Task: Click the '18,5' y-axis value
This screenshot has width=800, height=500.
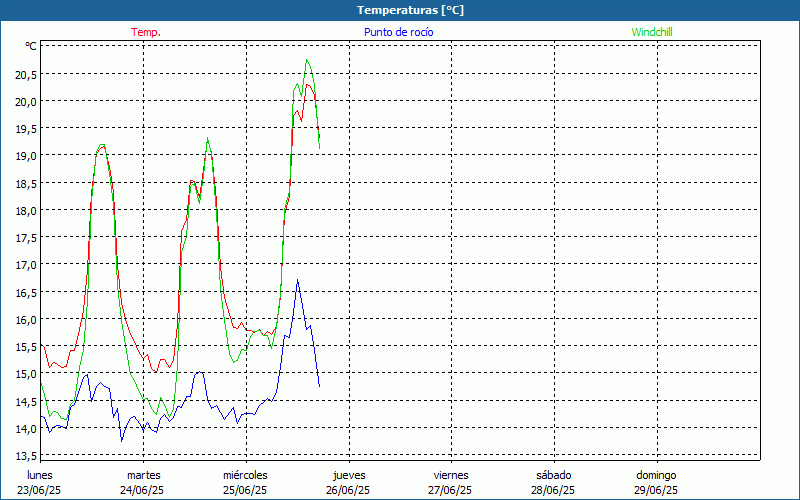Action: point(26,184)
